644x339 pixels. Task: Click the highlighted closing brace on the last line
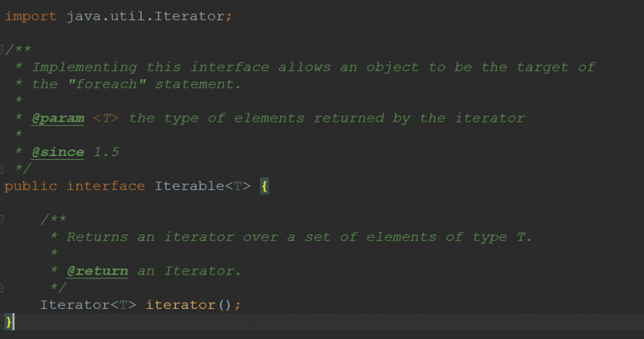point(8,321)
